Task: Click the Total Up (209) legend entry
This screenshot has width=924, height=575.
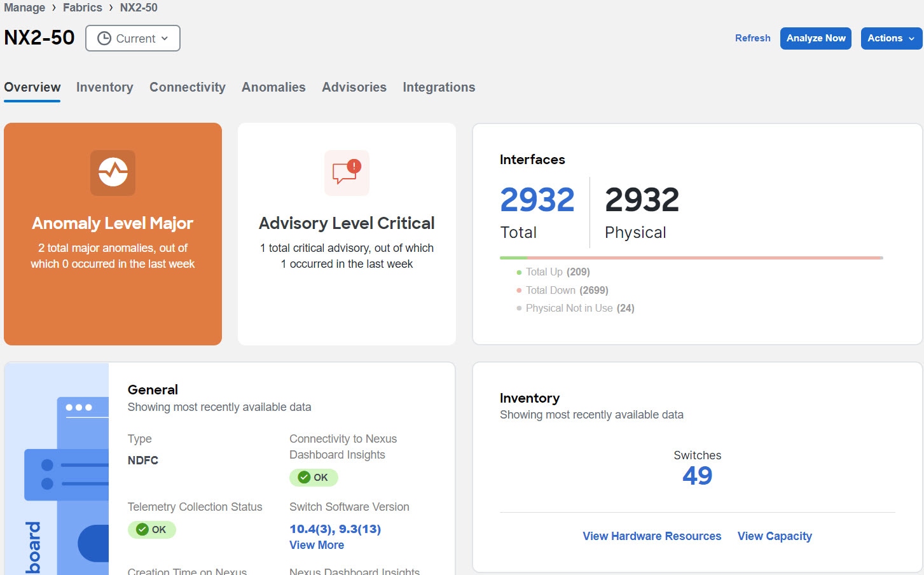Action: (553, 272)
